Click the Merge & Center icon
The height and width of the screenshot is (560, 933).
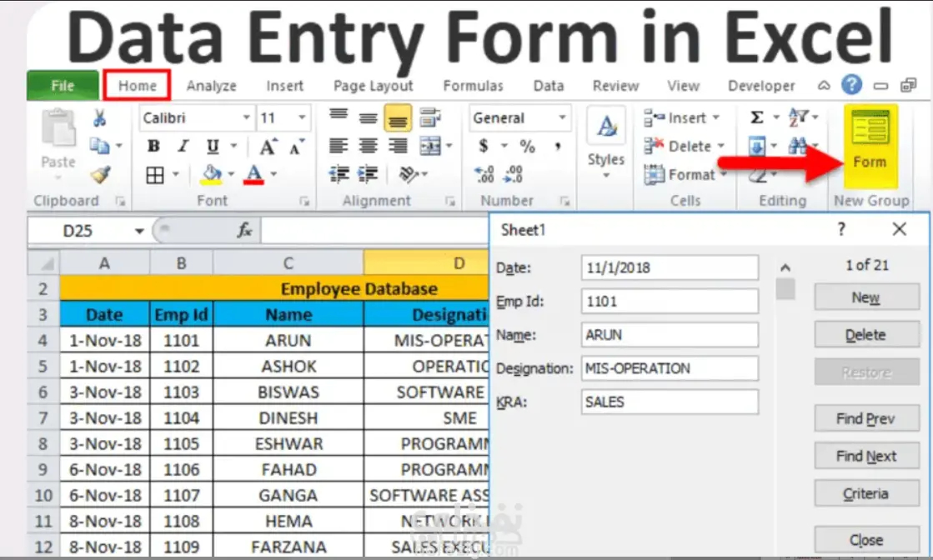click(x=430, y=146)
